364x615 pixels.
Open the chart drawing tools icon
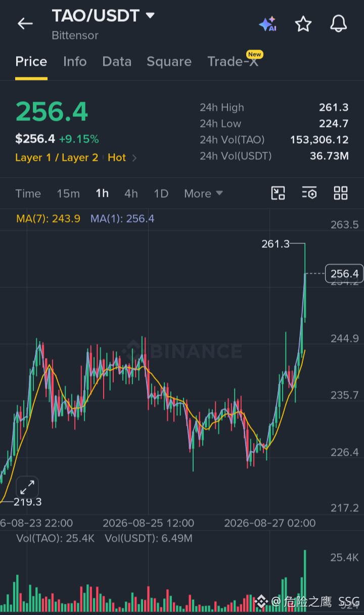[278, 193]
